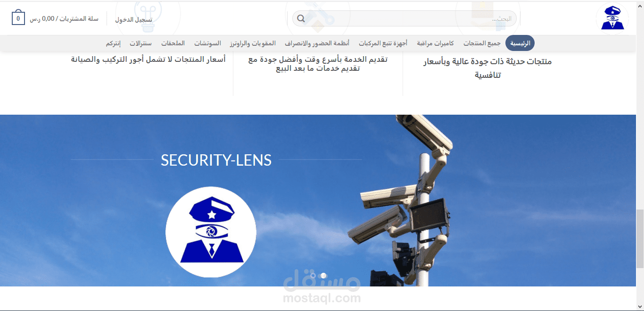Open الرئيسية home menu item
Viewport: 644px width, 311px height.
(x=520, y=43)
